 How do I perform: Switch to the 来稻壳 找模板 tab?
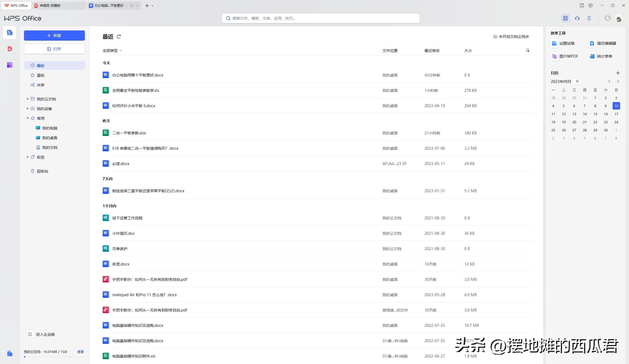point(59,5)
